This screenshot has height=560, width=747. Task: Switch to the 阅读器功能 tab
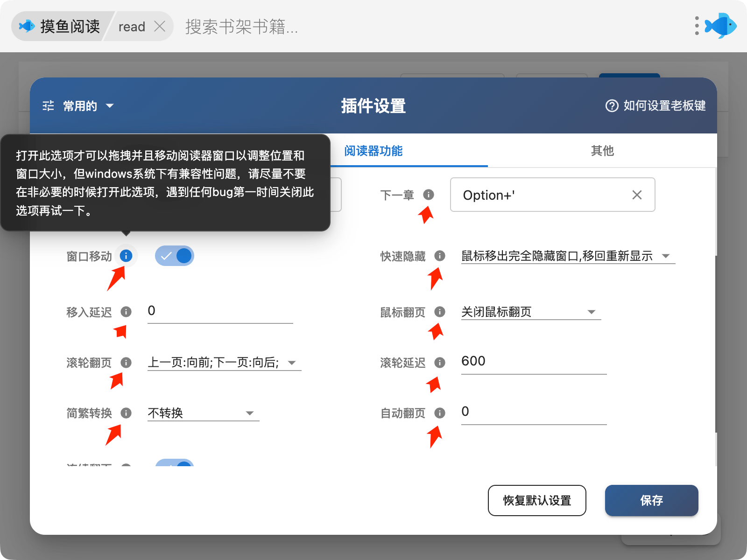tap(373, 151)
